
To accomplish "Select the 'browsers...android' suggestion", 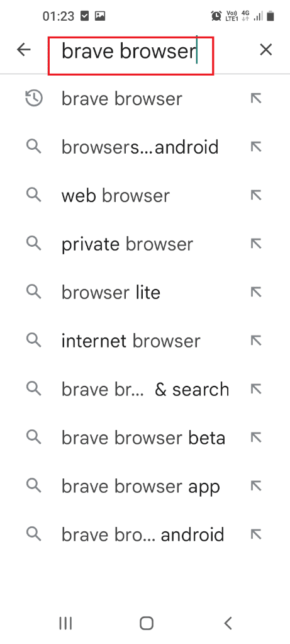I will coord(145,147).
